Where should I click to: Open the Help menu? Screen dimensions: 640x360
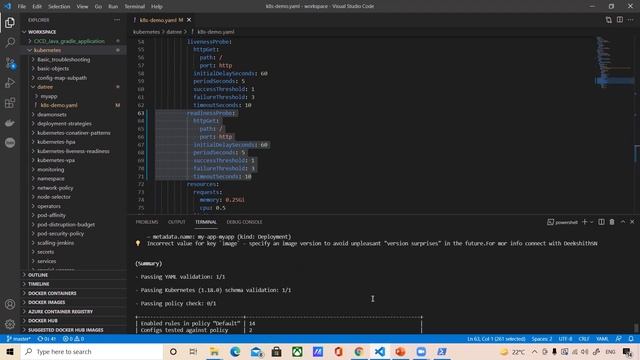(157, 6)
